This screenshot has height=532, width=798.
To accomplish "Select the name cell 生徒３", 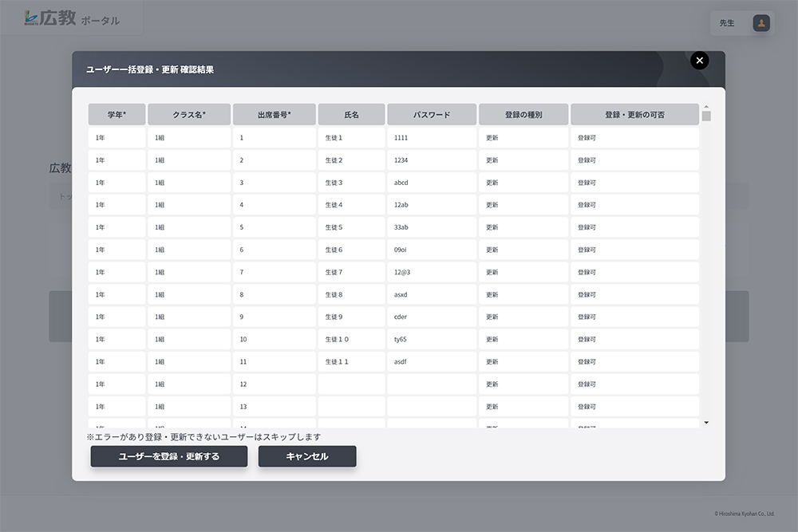I will pos(351,183).
